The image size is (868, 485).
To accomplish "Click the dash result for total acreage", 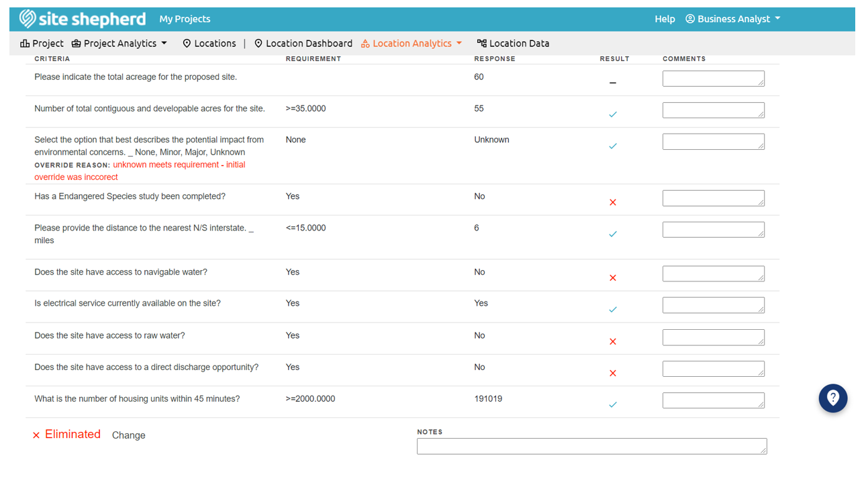I will [612, 83].
